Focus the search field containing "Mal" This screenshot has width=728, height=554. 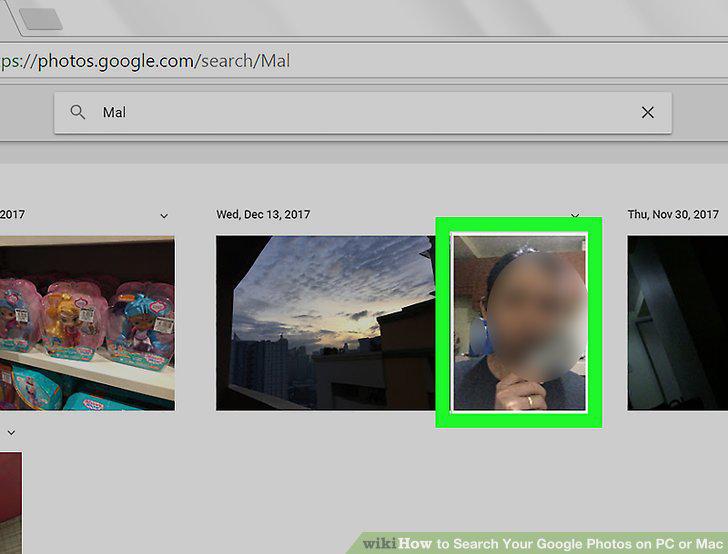click(x=363, y=112)
